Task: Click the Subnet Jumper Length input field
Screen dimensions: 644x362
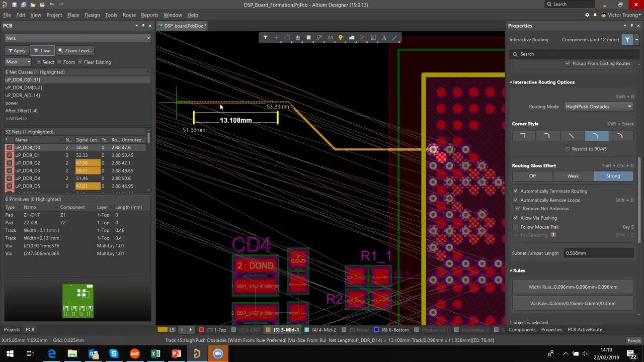Action: coord(598,253)
